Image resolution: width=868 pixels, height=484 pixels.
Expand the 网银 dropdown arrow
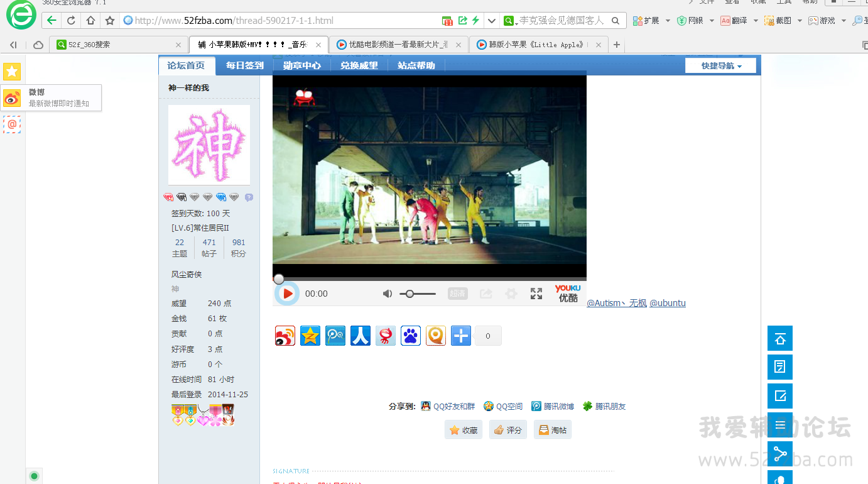coord(712,21)
